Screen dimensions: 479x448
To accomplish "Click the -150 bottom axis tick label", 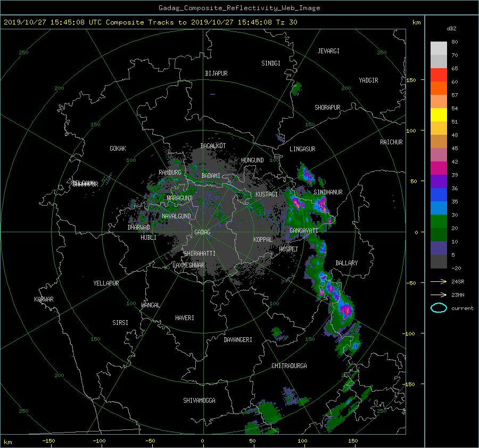I will (48, 441).
